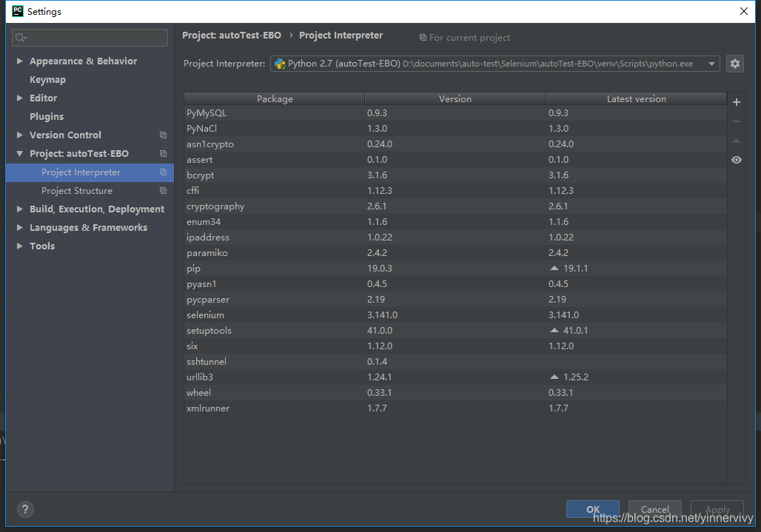Sort by the Version column header
Image resolution: width=761 pixels, height=532 pixels.
[x=455, y=99]
